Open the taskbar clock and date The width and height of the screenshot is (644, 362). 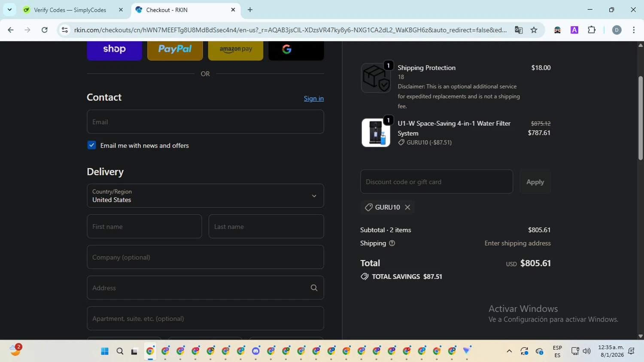(611, 351)
